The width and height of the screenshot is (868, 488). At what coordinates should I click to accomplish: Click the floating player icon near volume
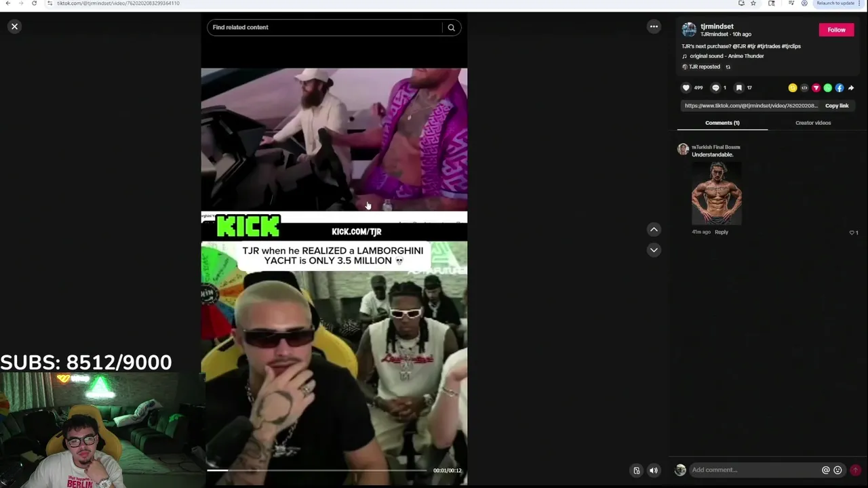click(x=636, y=470)
